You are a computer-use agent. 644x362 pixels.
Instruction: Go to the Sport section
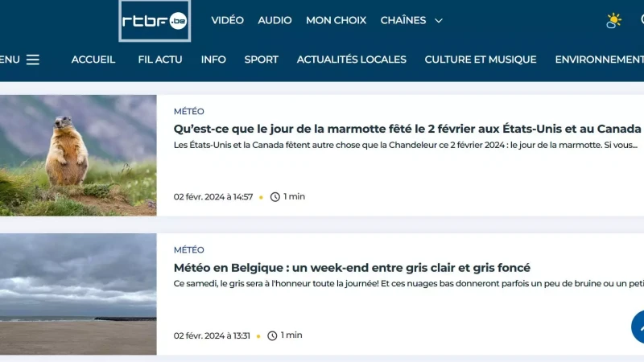coord(261,60)
